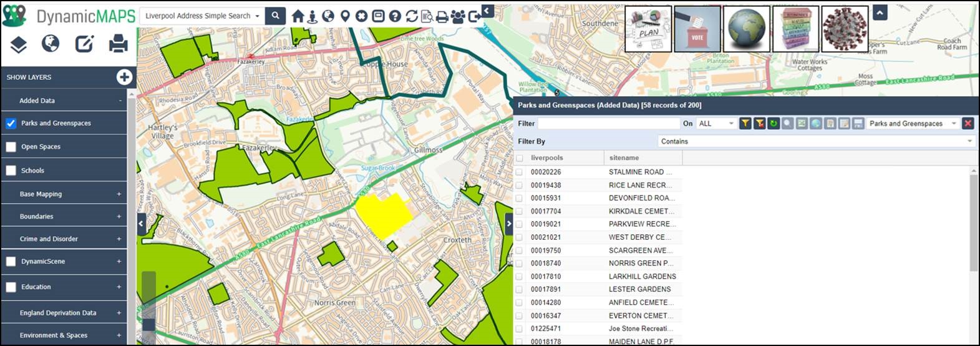980x346 pixels.
Task: Click the Filter text input box
Action: 609,124
